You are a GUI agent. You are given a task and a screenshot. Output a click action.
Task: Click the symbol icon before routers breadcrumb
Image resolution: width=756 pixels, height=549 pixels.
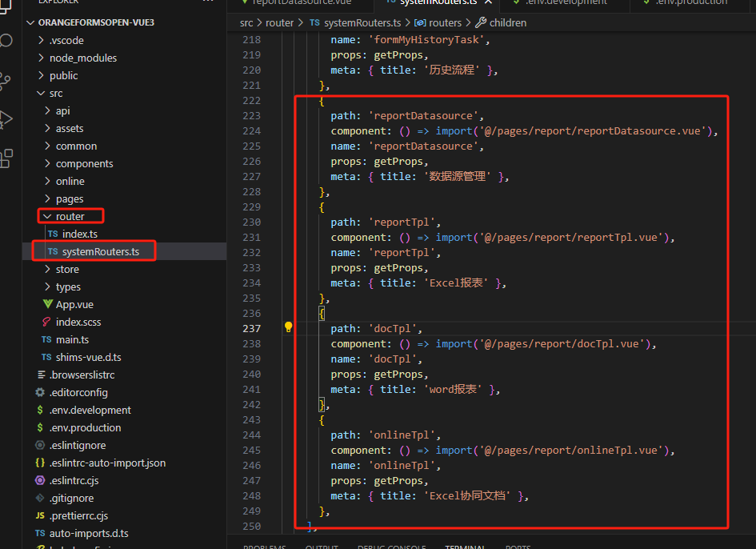[419, 22]
